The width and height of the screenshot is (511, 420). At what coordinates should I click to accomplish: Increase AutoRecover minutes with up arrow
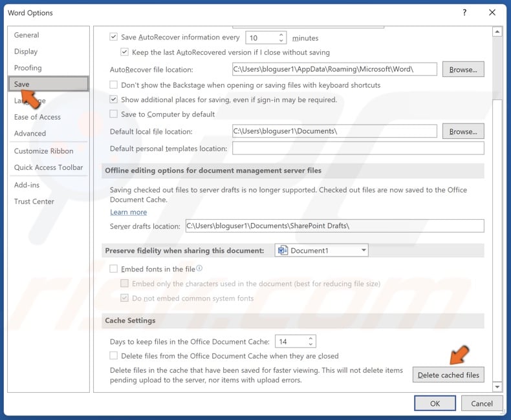pos(281,35)
